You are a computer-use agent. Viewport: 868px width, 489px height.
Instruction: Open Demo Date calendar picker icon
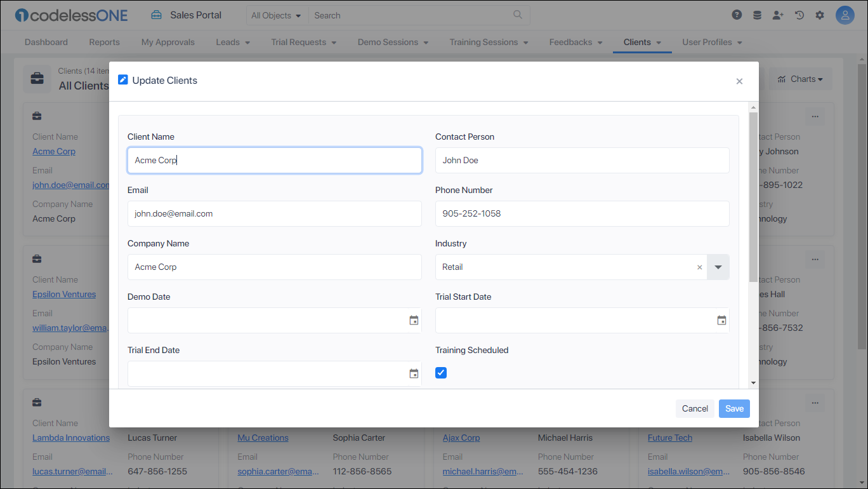[x=414, y=321]
